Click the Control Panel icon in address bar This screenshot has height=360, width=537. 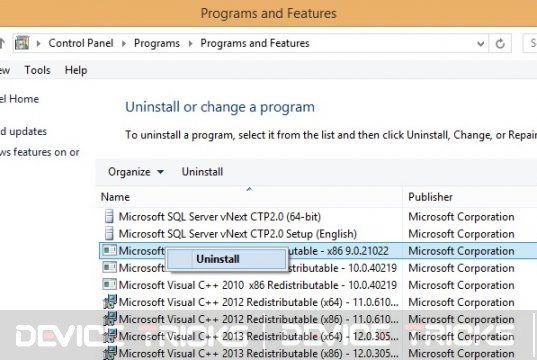tap(22, 43)
